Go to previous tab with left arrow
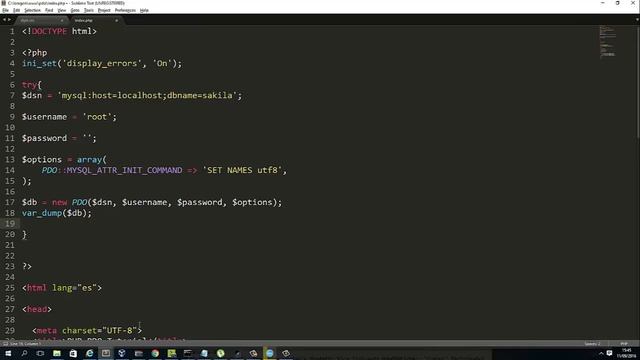640x360 pixels. (4, 20)
